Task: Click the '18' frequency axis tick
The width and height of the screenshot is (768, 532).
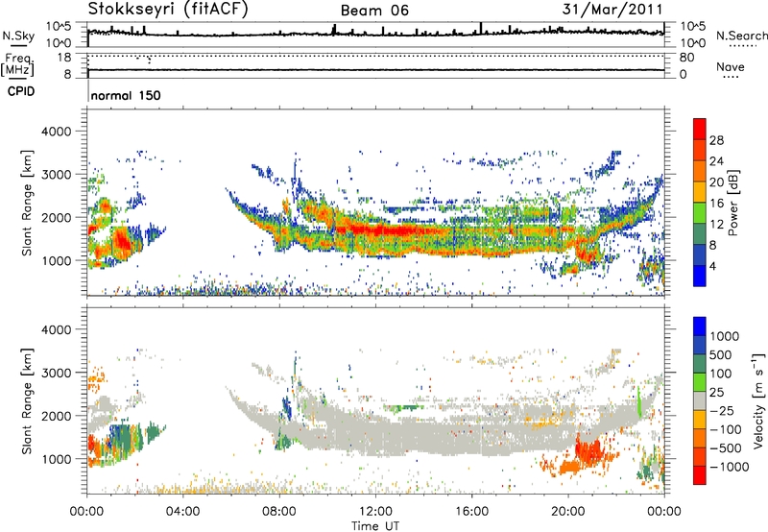Action: click(x=64, y=58)
